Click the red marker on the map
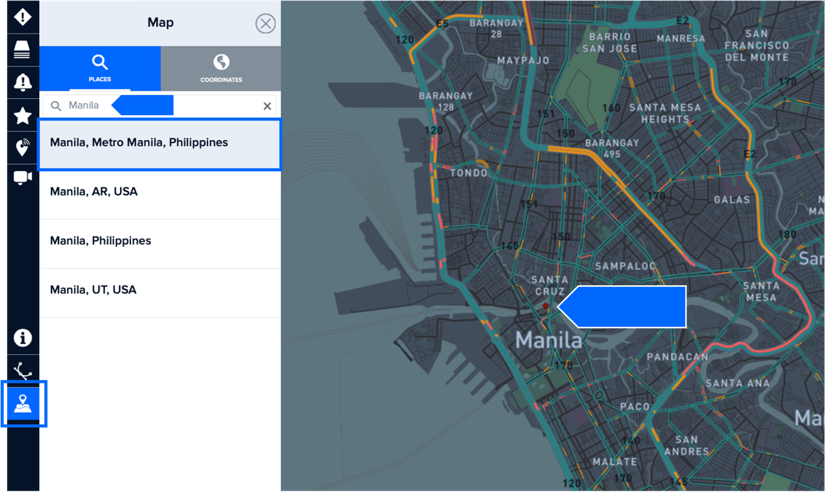The height and width of the screenshot is (492, 825). tap(546, 306)
